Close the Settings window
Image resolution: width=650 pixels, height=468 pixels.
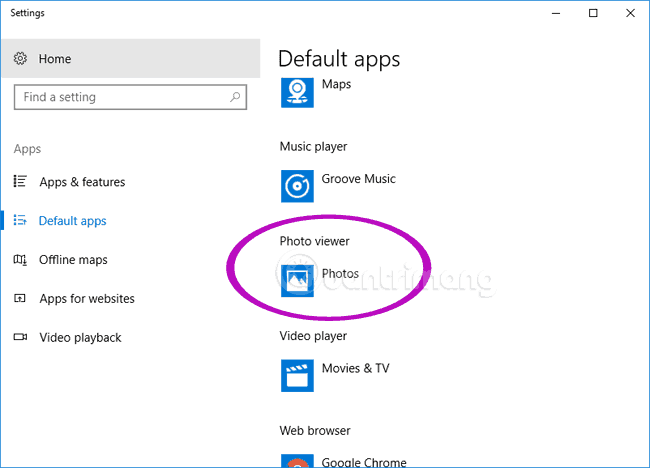pos(631,13)
